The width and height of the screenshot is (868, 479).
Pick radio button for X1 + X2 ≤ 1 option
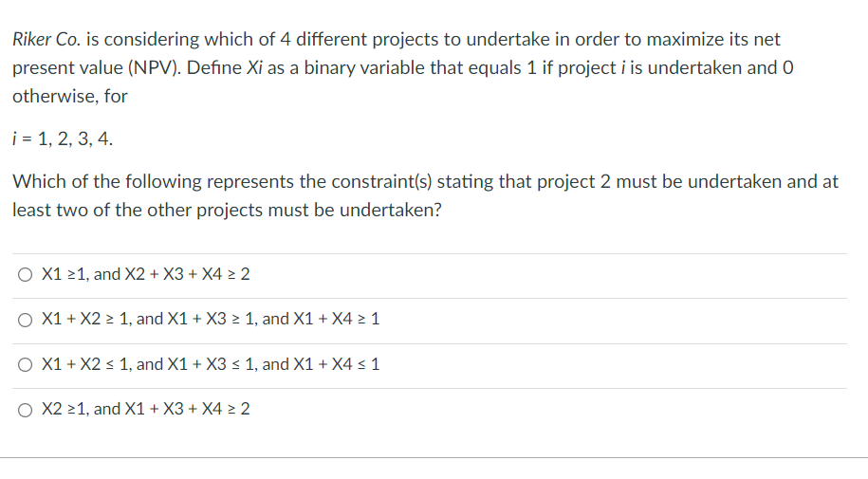[25, 364]
